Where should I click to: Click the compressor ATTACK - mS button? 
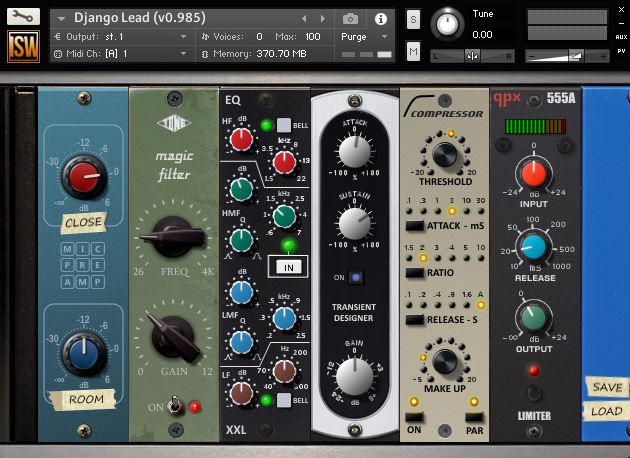pyautogui.click(x=414, y=225)
